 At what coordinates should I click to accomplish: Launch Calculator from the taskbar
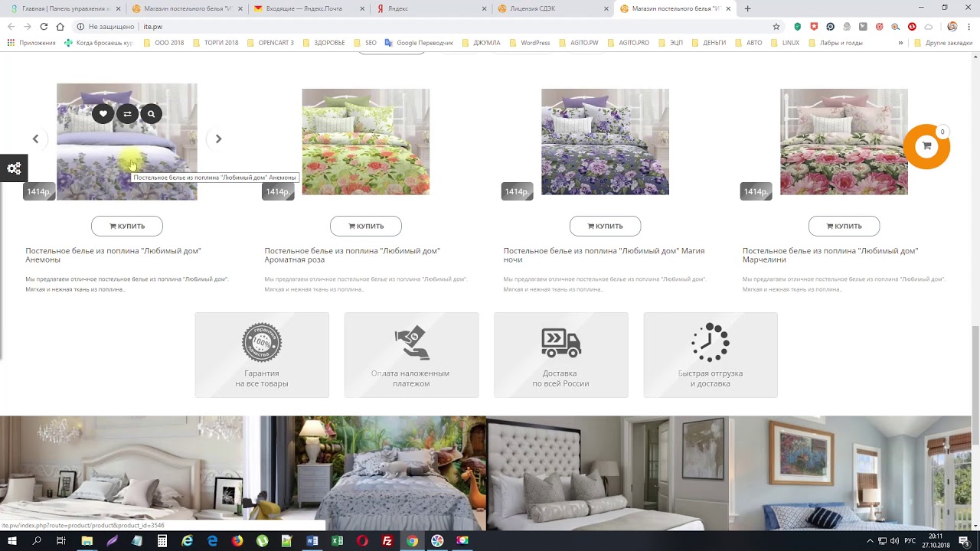tap(162, 541)
